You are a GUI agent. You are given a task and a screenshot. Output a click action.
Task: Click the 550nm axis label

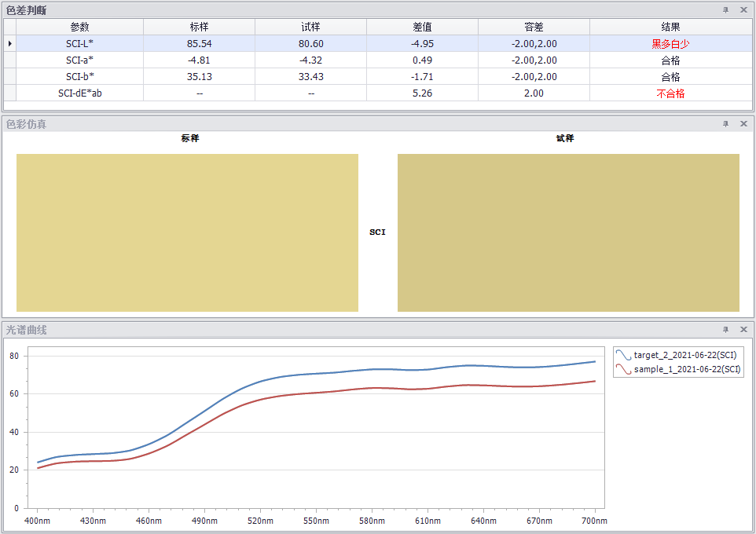pyautogui.click(x=316, y=521)
